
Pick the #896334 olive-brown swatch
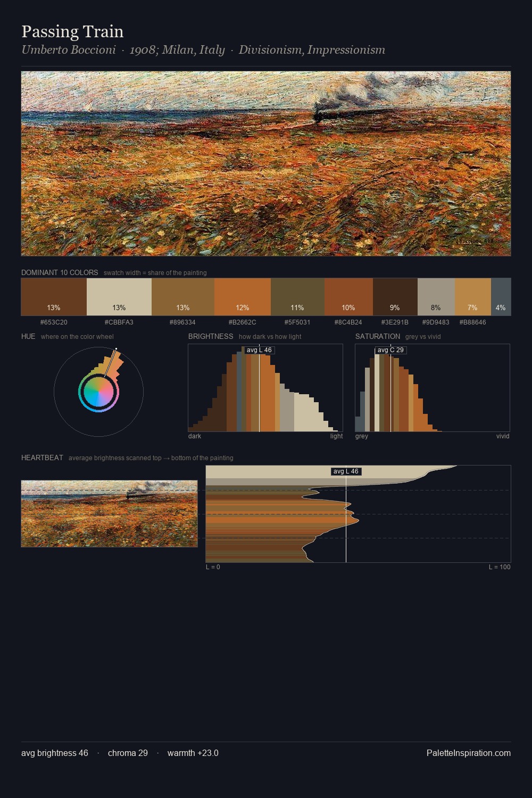coord(183,297)
